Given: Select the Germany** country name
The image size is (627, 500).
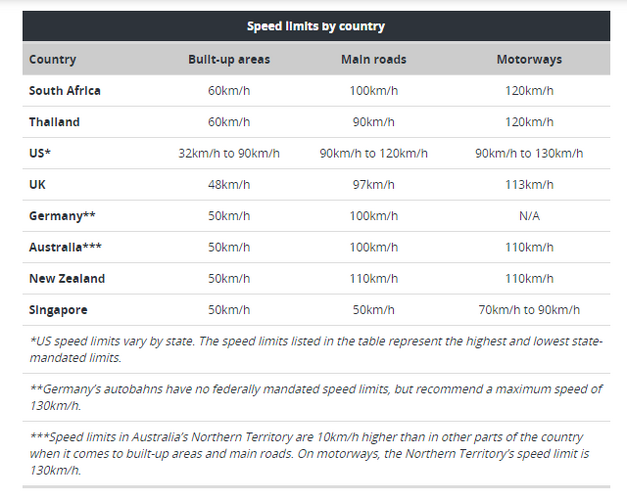Looking at the screenshot, I should (x=62, y=216).
